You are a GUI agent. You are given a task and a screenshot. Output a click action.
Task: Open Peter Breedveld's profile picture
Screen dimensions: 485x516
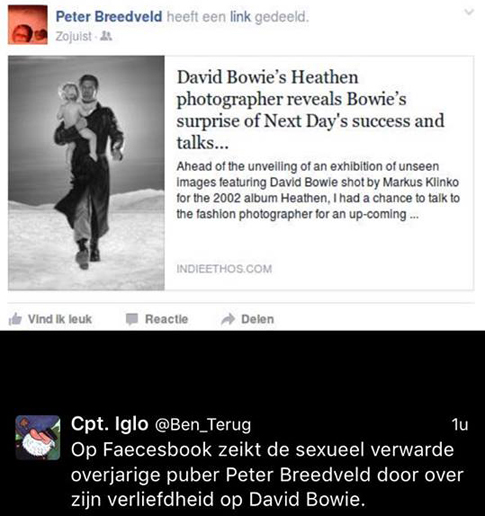[28, 25]
